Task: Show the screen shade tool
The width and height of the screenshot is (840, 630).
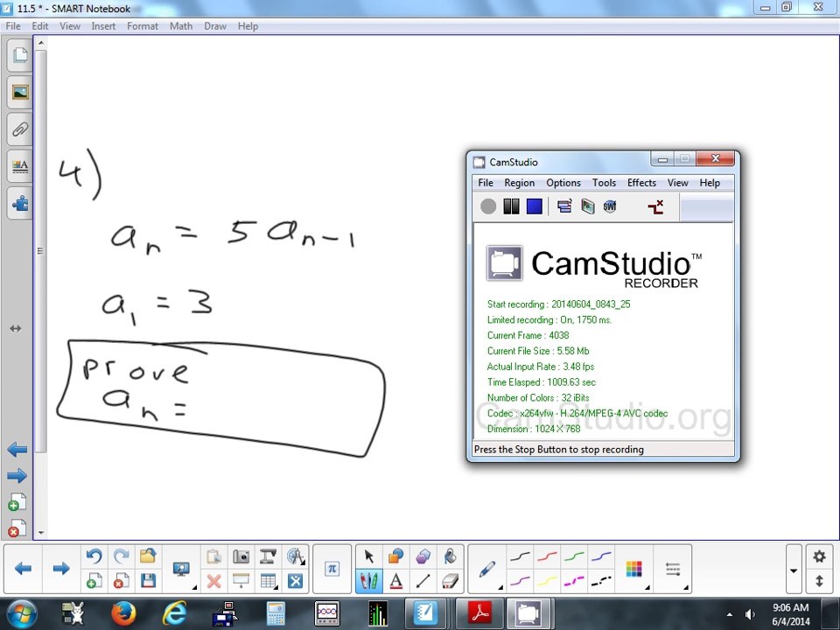Action: pos(241,581)
